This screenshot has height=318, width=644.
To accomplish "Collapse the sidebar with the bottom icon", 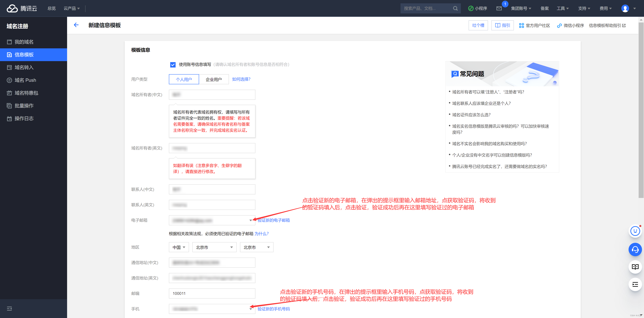I will (9, 308).
